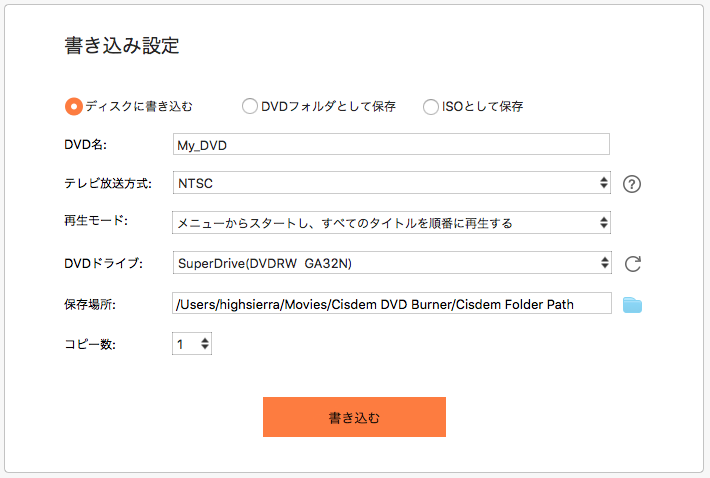Open the テレビ放送方式 NTSC dropdown

[392, 183]
